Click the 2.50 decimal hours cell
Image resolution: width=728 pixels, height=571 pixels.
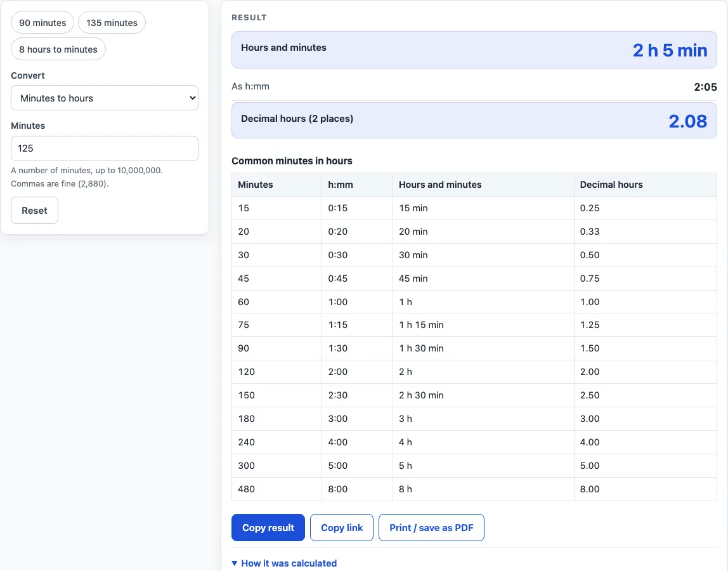(646, 395)
